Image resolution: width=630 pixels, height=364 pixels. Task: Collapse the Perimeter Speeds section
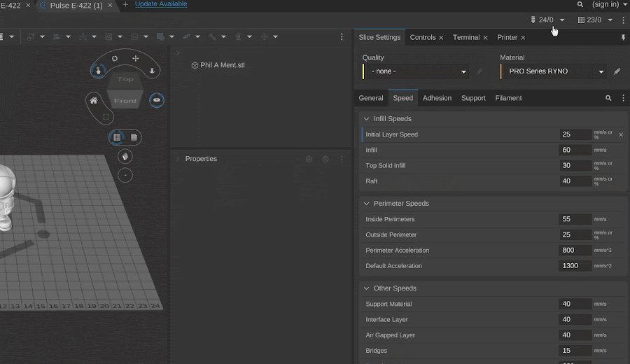pos(366,204)
